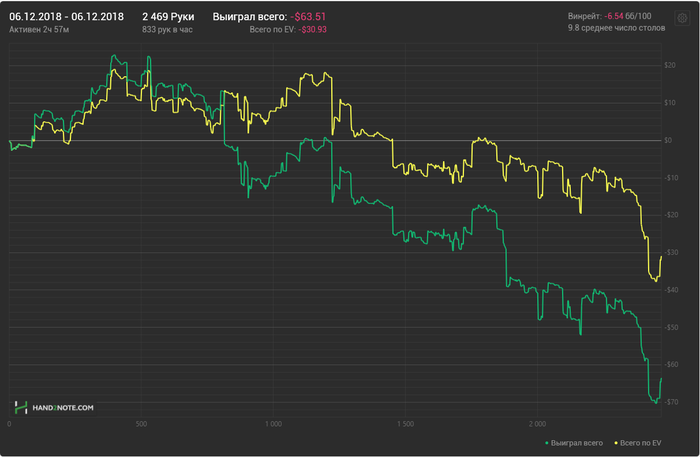
Task: Toggle the yellow "Всего по EV" legend entry
Action: click(x=638, y=443)
